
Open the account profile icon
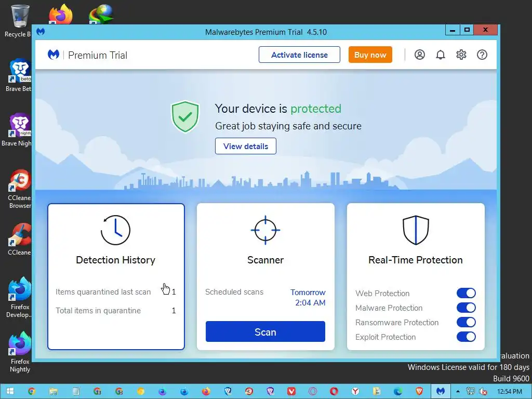(419, 55)
